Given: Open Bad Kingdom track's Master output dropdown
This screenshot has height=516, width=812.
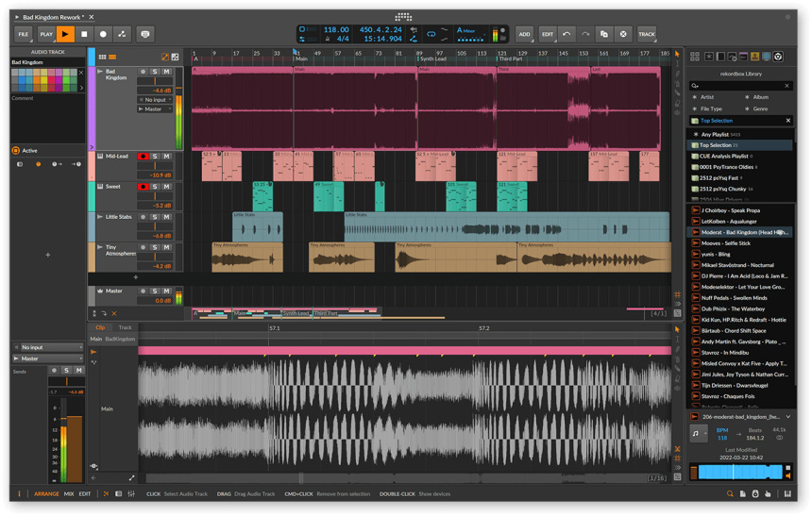Looking at the screenshot, I should coord(155,109).
